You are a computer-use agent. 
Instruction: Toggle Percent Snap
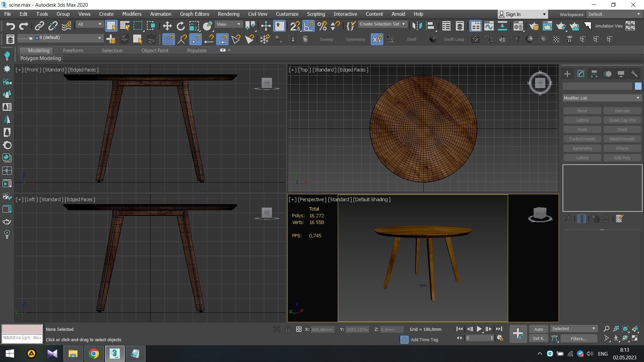322,26
